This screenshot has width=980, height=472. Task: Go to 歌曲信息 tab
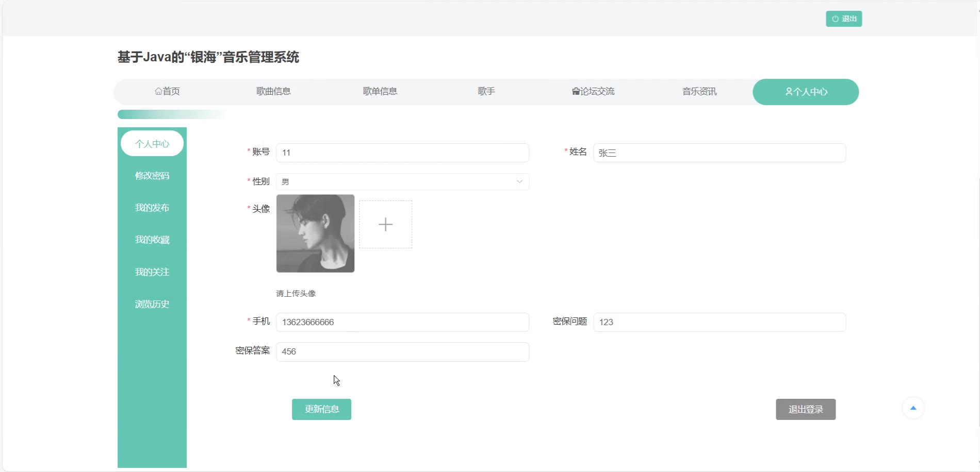pos(273,92)
